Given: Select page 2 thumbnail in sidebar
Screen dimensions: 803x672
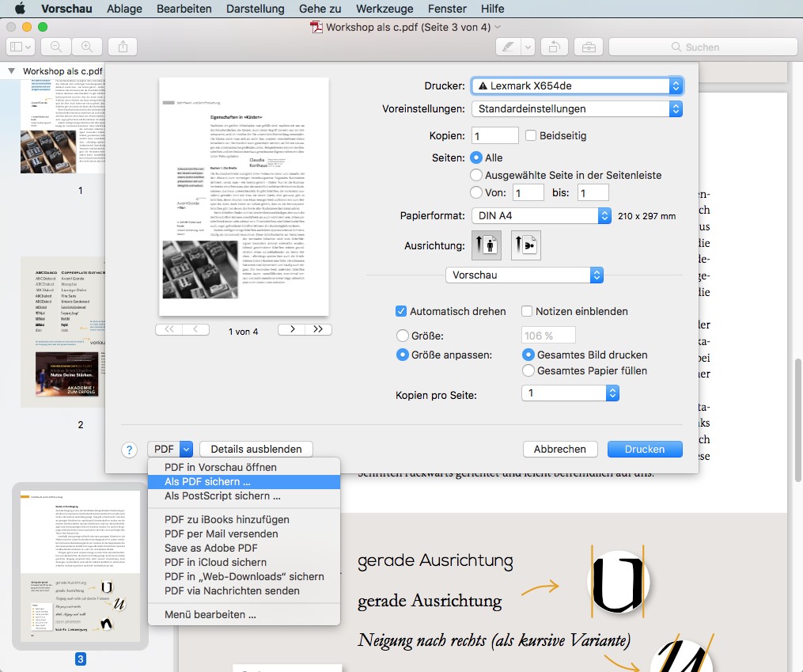Looking at the screenshot, I should click(62, 332).
